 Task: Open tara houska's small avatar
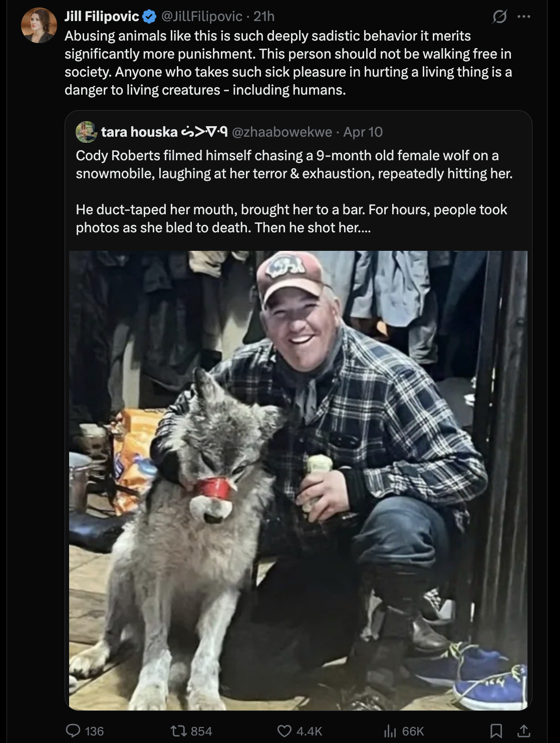[x=86, y=132]
